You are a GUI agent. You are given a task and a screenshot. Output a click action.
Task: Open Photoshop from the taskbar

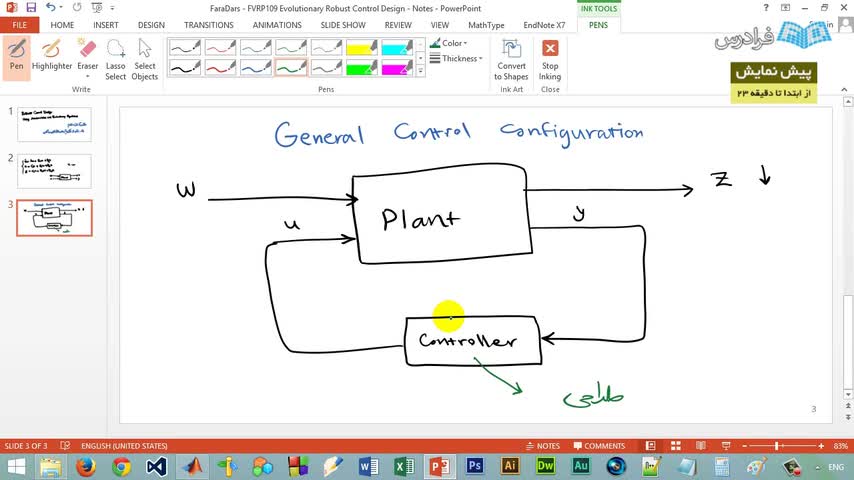(x=474, y=466)
